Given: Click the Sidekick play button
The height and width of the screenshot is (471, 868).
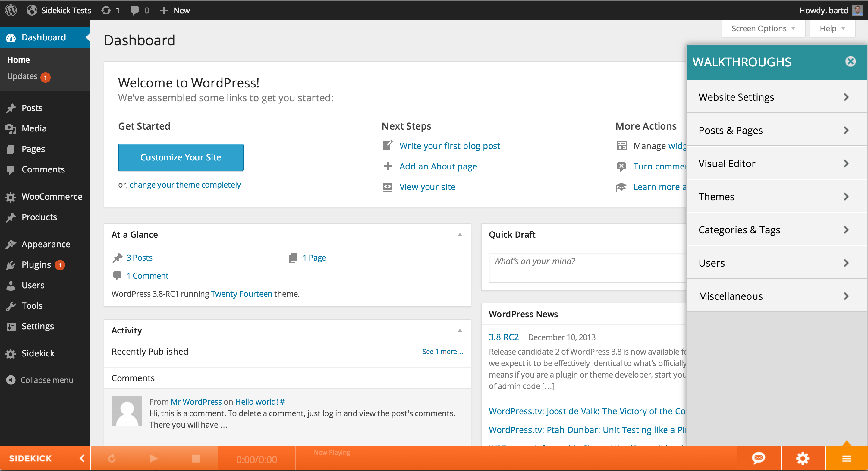Looking at the screenshot, I should (x=154, y=459).
